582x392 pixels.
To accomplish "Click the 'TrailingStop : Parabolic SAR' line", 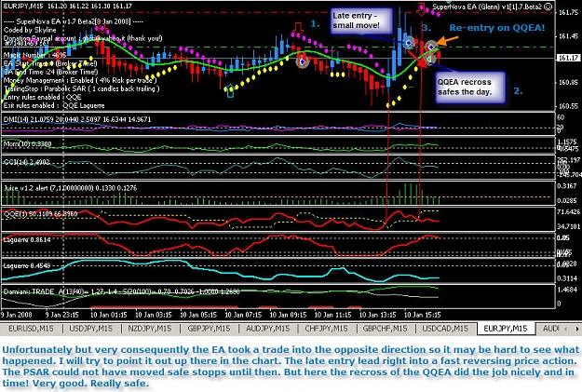I will (82, 88).
